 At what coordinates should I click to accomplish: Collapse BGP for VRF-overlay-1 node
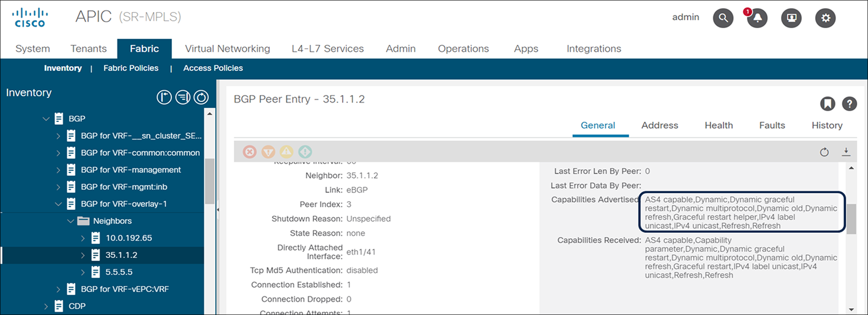(x=58, y=204)
